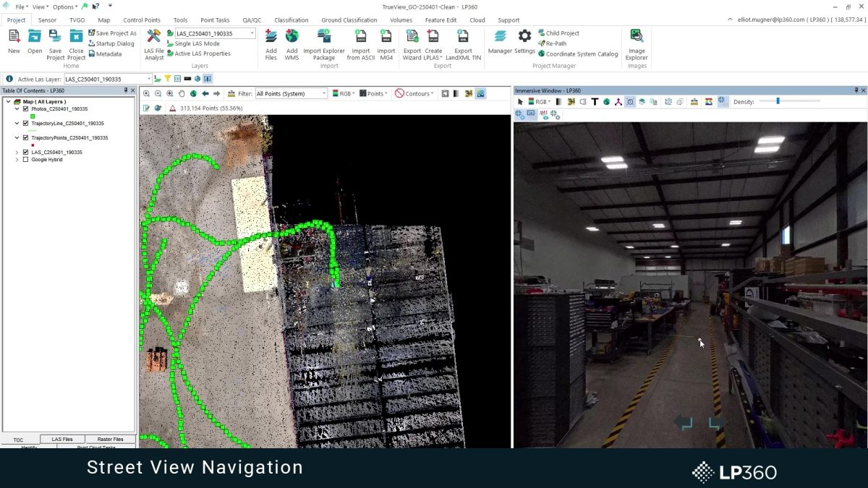Launch the Export Wizard
868x488 pixels.
[x=412, y=43]
